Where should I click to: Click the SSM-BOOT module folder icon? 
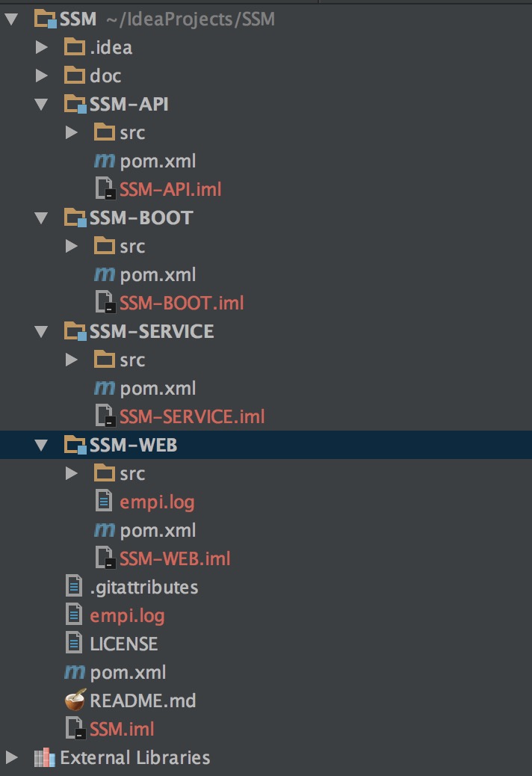75,218
